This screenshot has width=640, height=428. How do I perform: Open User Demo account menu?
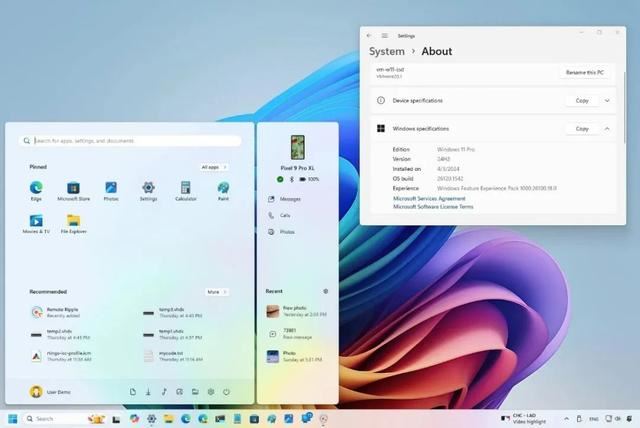tap(50, 392)
